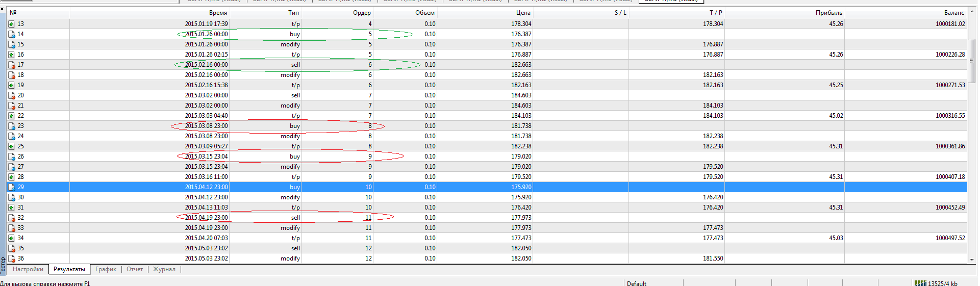980x286 pixels.
Task: Select the time cell 2015.02.16 15:38
Action: coord(206,85)
